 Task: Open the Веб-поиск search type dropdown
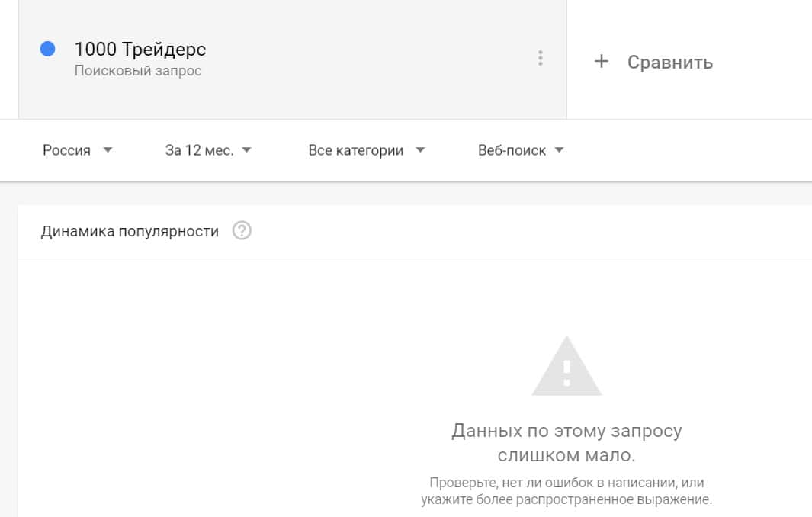[521, 150]
